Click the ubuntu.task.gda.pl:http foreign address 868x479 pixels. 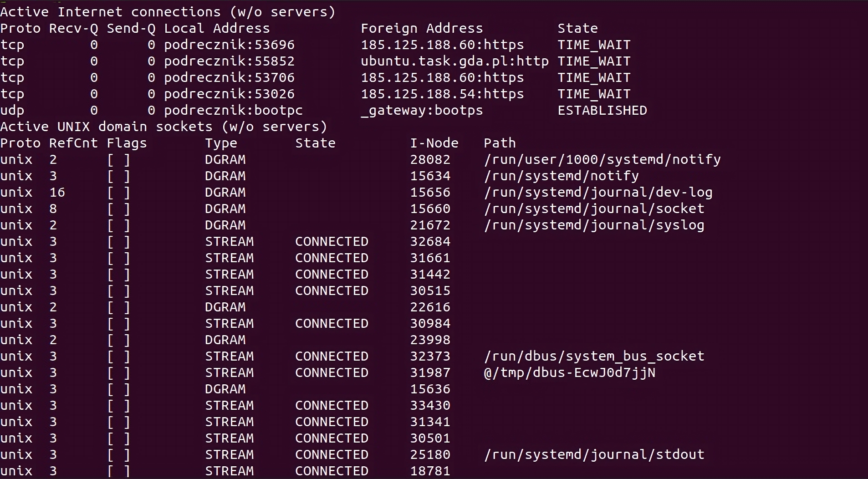click(x=454, y=61)
